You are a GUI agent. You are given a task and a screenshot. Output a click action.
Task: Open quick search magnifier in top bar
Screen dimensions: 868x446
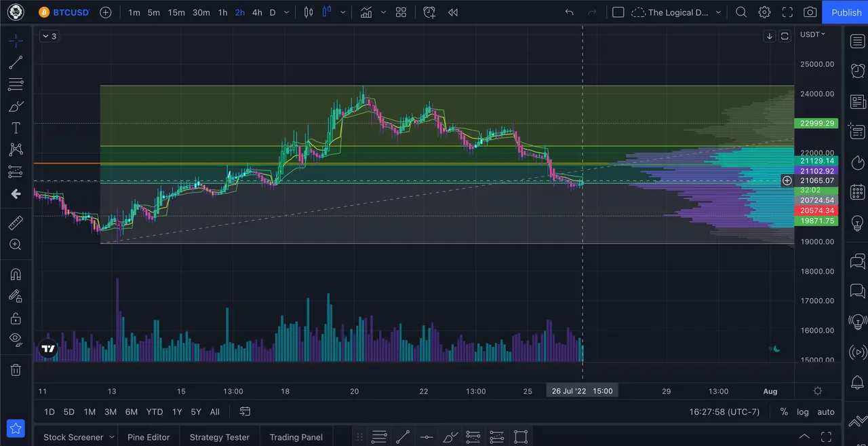click(x=741, y=12)
